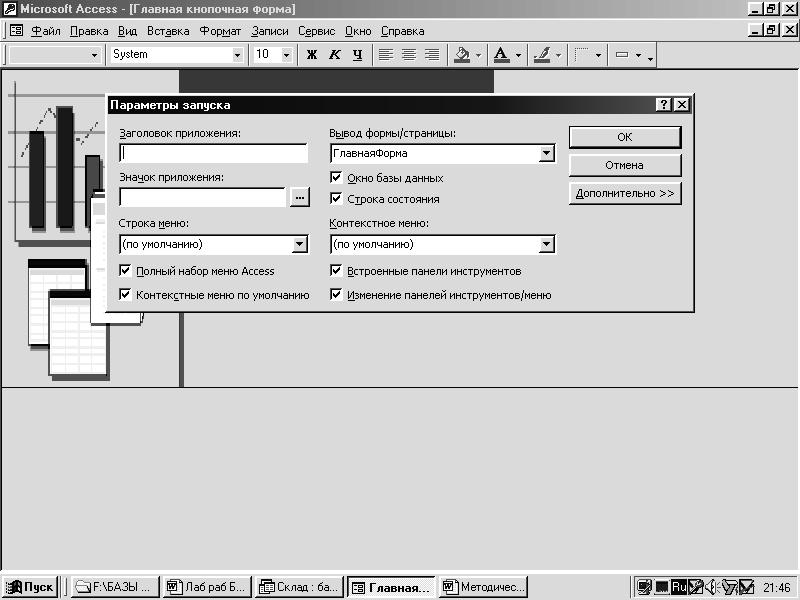Open the Формат menu
Viewport: 800px width, 600px height.
pos(220,31)
